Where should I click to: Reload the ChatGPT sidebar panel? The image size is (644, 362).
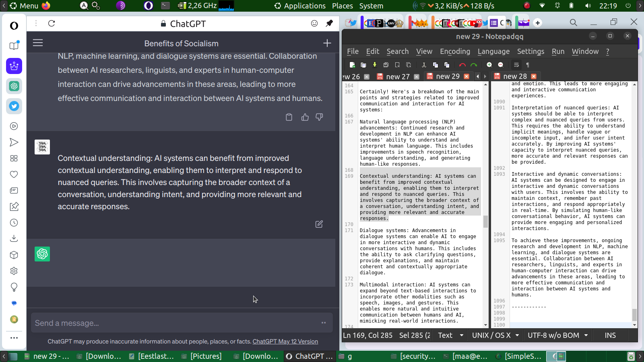click(x=52, y=23)
